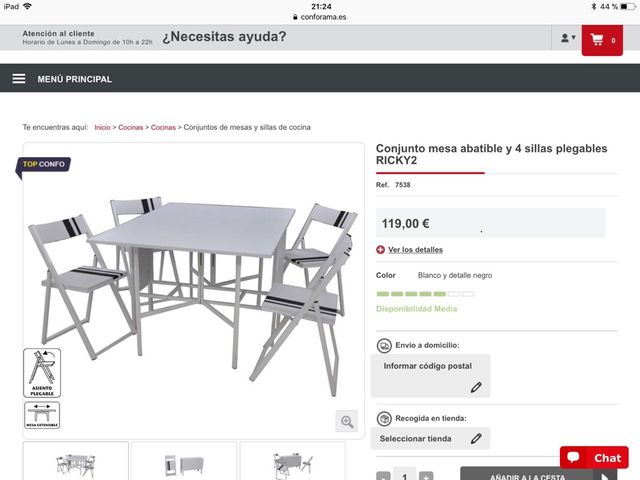Open the user account dropdown

tap(568, 38)
